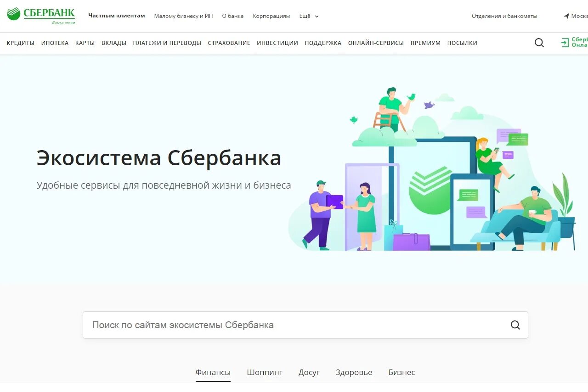
Task: Open Малому бизнесу и ИП section
Action: pyautogui.click(x=183, y=16)
